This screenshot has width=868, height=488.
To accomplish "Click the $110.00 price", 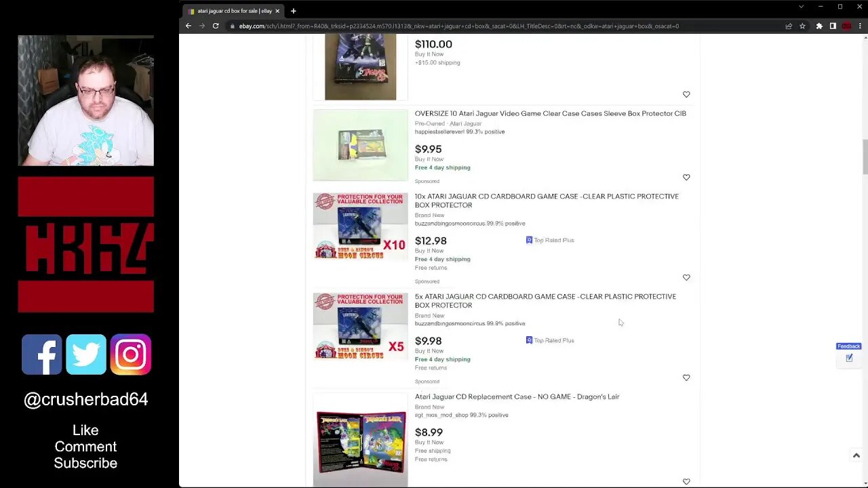I will (x=433, y=44).
